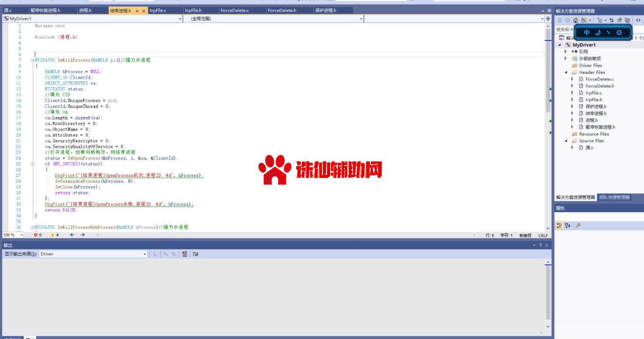This screenshot has width=644, height=339.
Task: Toggle Word Wrap icon in Output toolbar
Action: (195, 254)
